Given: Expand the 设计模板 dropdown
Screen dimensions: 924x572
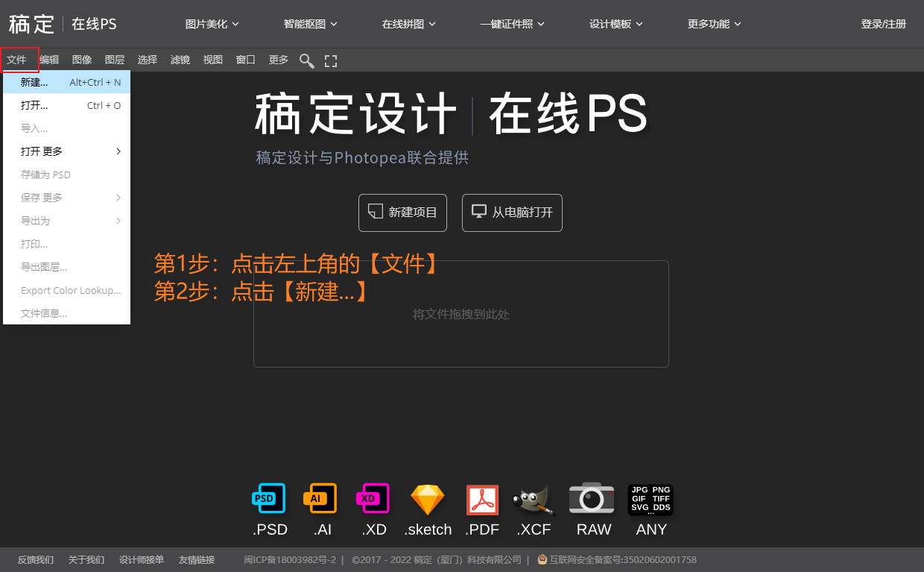Looking at the screenshot, I should pos(616,24).
